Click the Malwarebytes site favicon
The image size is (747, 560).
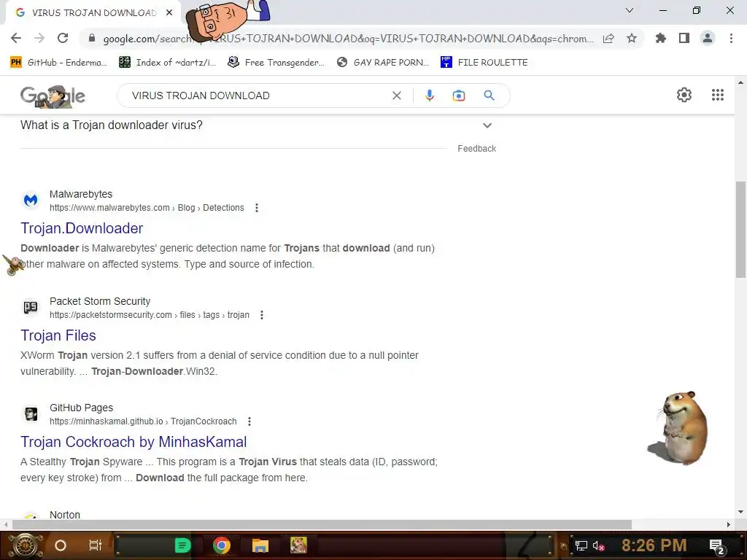pos(31,200)
